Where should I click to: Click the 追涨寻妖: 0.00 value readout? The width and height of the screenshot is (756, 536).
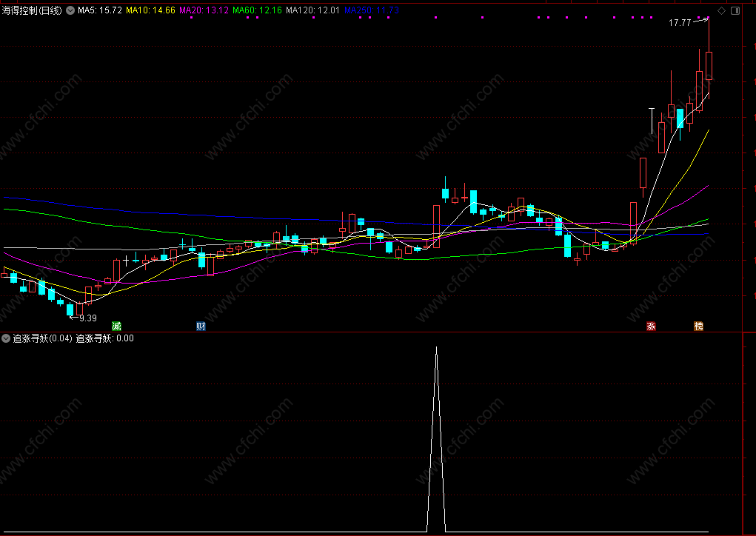coord(105,338)
